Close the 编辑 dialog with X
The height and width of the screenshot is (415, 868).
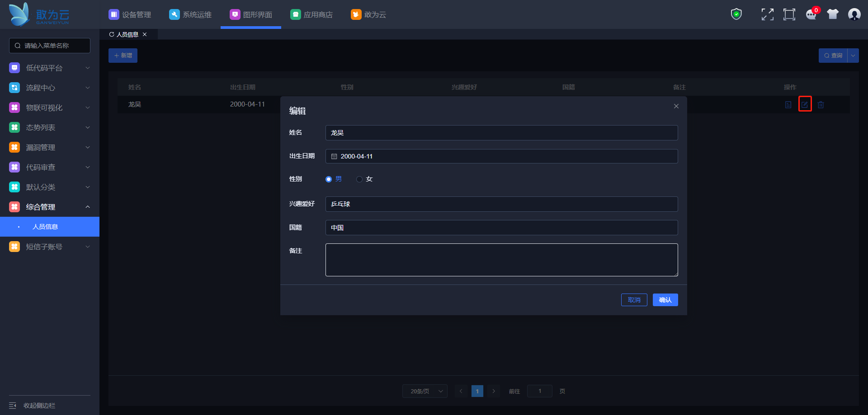[x=676, y=106]
